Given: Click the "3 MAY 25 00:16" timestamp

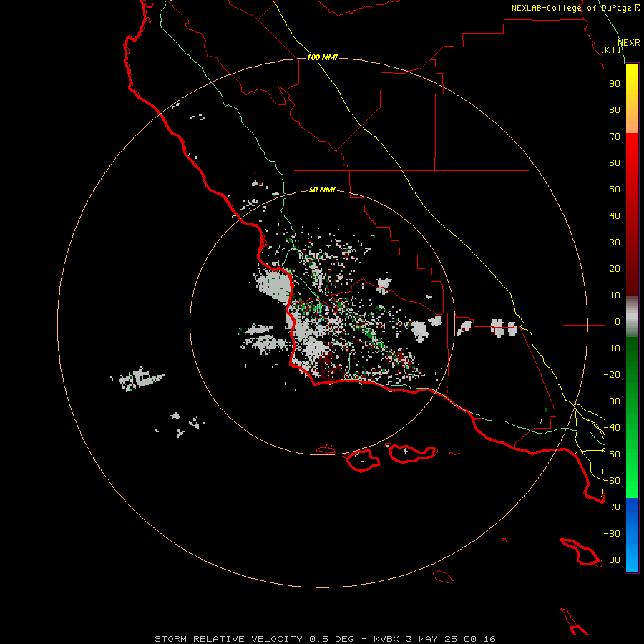Looking at the screenshot, I should pos(451,639).
